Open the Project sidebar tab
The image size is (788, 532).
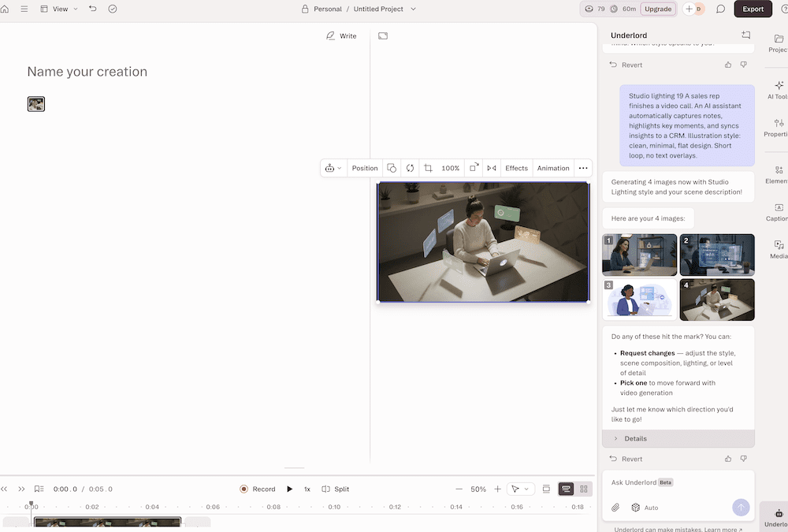click(x=779, y=43)
